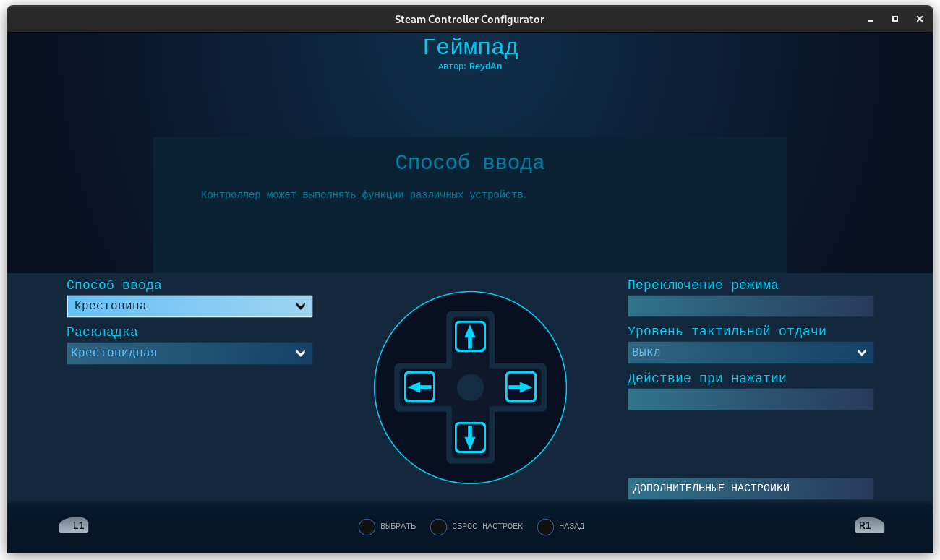
Task: Open the Раскладка dropdown set to Крестовидная
Action: (x=189, y=353)
